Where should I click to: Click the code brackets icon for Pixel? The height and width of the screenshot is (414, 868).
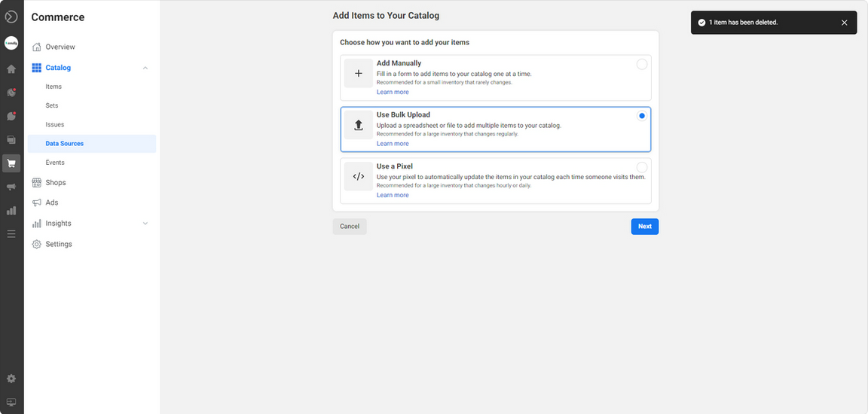[x=358, y=176]
